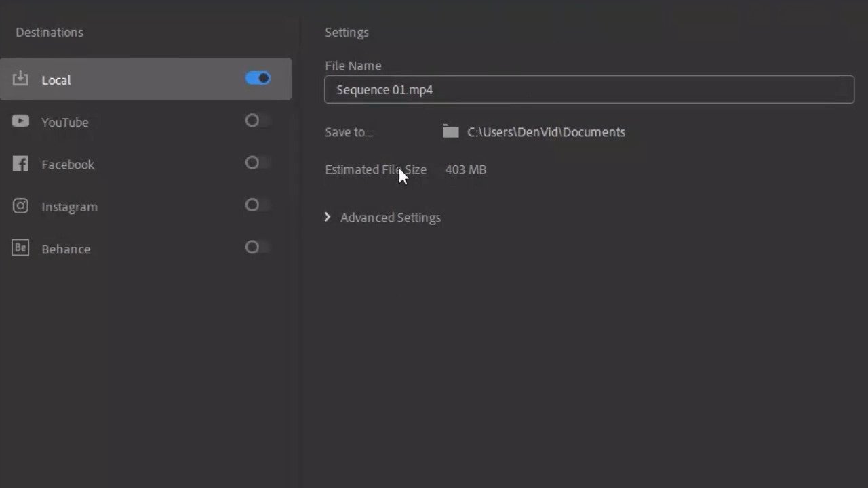The image size is (868, 488).
Task: Turn off the Local destination toggle
Action: pos(258,79)
